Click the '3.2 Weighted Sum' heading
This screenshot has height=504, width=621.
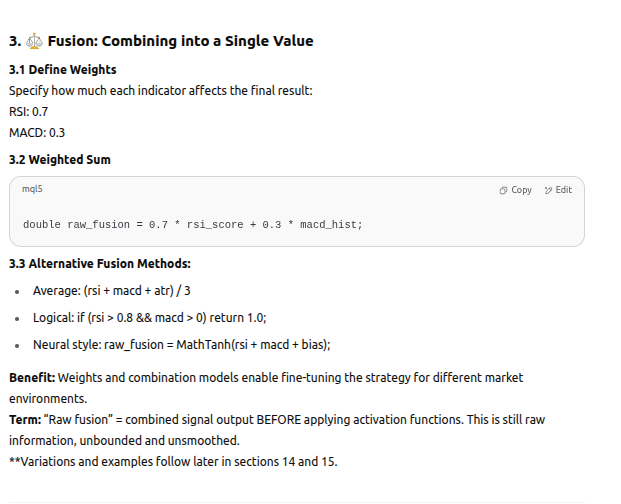pyautogui.click(x=59, y=160)
